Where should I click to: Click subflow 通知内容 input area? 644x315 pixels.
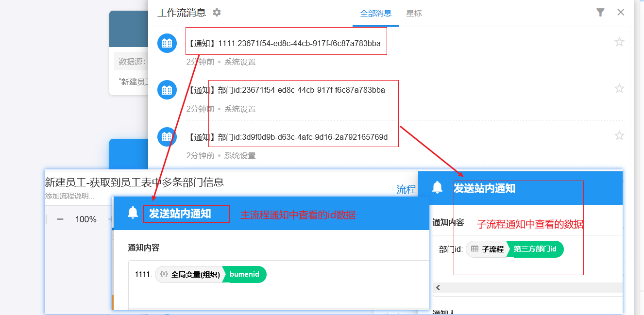(x=527, y=265)
